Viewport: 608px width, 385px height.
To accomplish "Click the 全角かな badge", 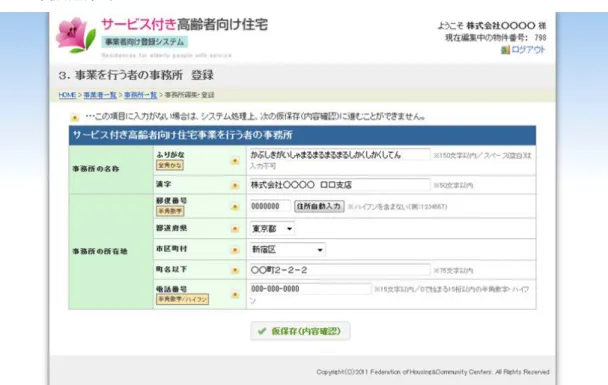I will (170, 165).
